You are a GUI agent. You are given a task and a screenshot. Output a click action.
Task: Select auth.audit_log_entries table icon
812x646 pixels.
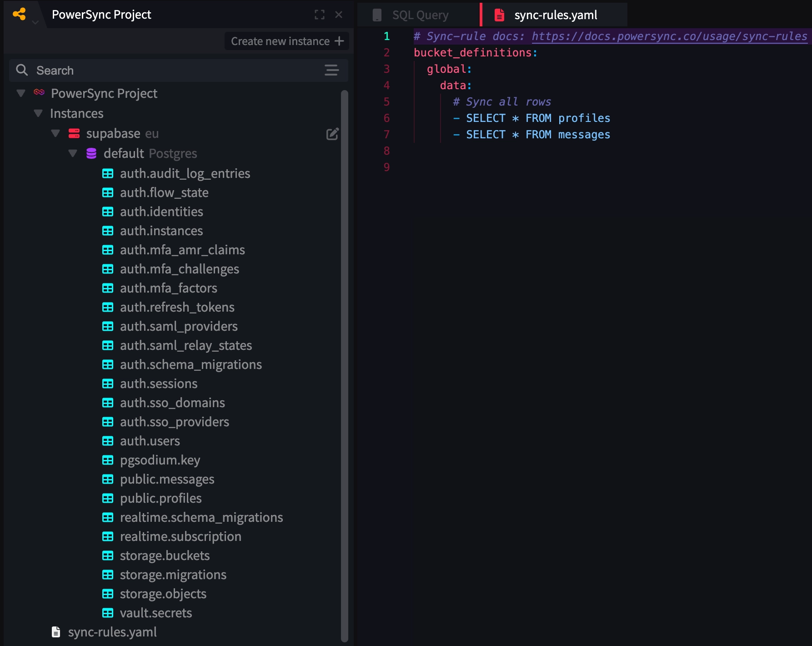[x=108, y=173]
